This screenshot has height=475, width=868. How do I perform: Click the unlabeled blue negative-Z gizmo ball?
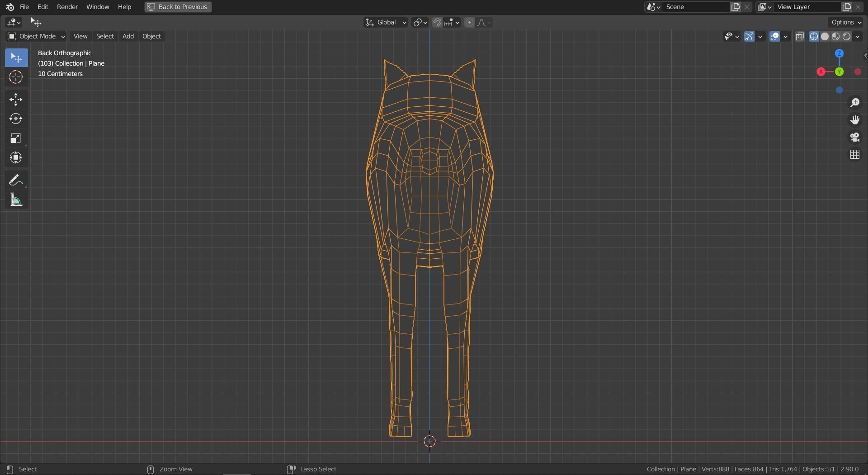click(x=840, y=90)
